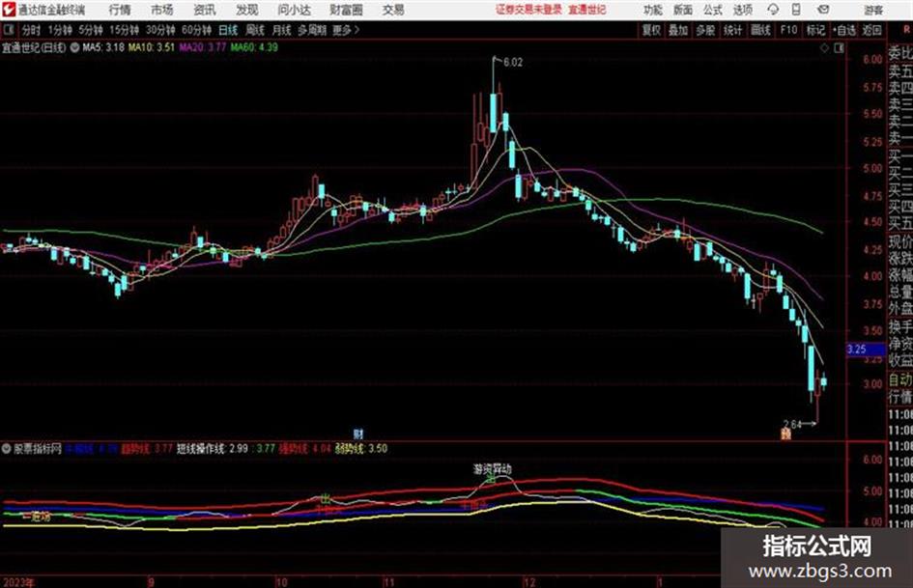Click the 标记 mark toolbar button
Image resolution: width=913 pixels, height=588 pixels.
tap(815, 30)
